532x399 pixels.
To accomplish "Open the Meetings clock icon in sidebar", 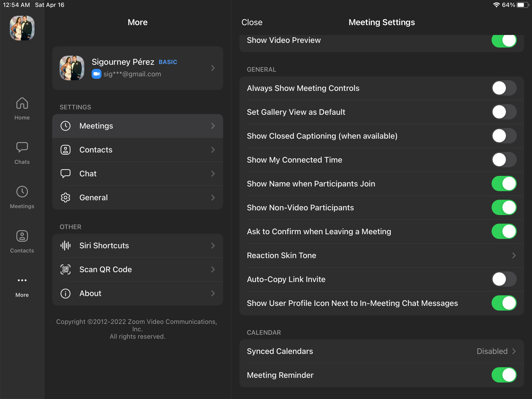I will (x=22, y=192).
